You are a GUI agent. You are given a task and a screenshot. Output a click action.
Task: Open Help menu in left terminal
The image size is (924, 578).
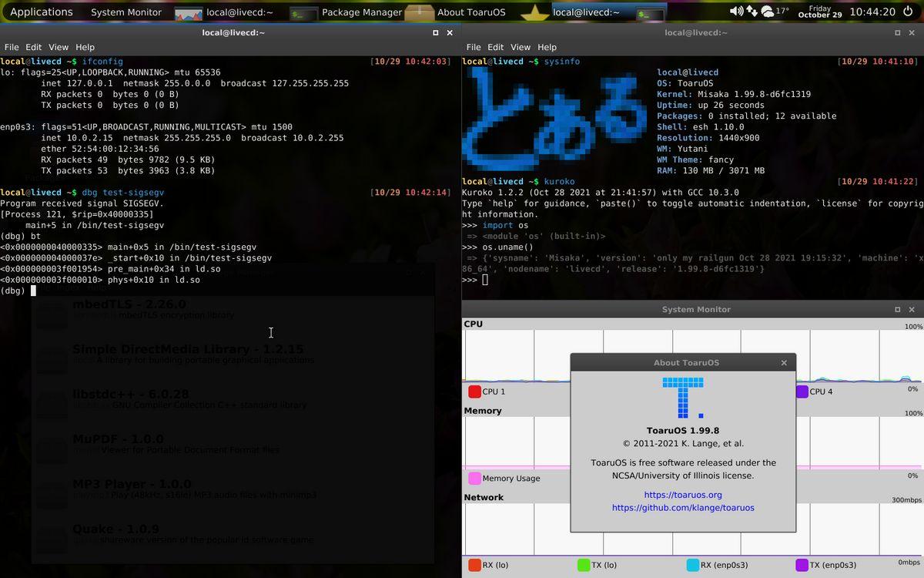[x=85, y=47]
